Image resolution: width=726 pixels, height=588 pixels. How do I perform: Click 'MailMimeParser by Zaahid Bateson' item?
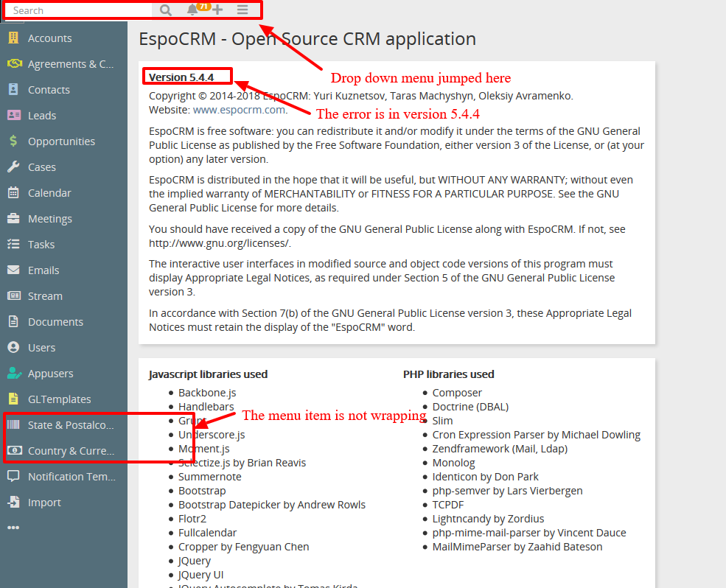[517, 547]
